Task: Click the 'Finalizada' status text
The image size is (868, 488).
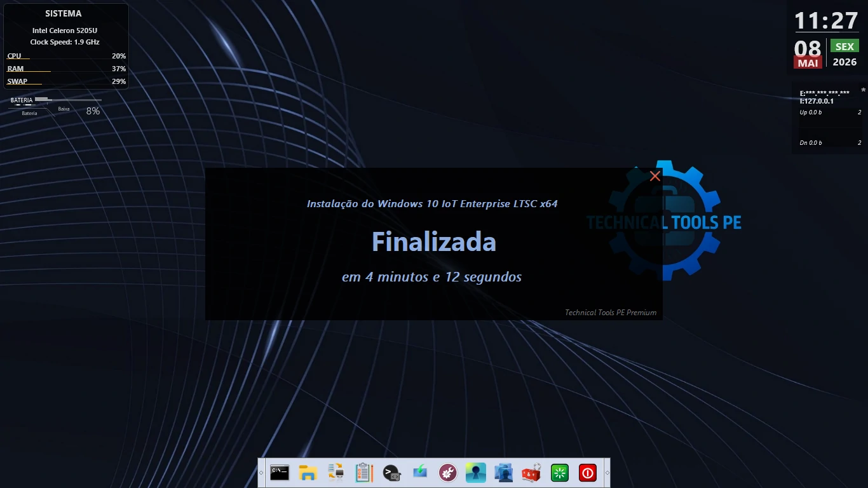Action: (x=433, y=242)
